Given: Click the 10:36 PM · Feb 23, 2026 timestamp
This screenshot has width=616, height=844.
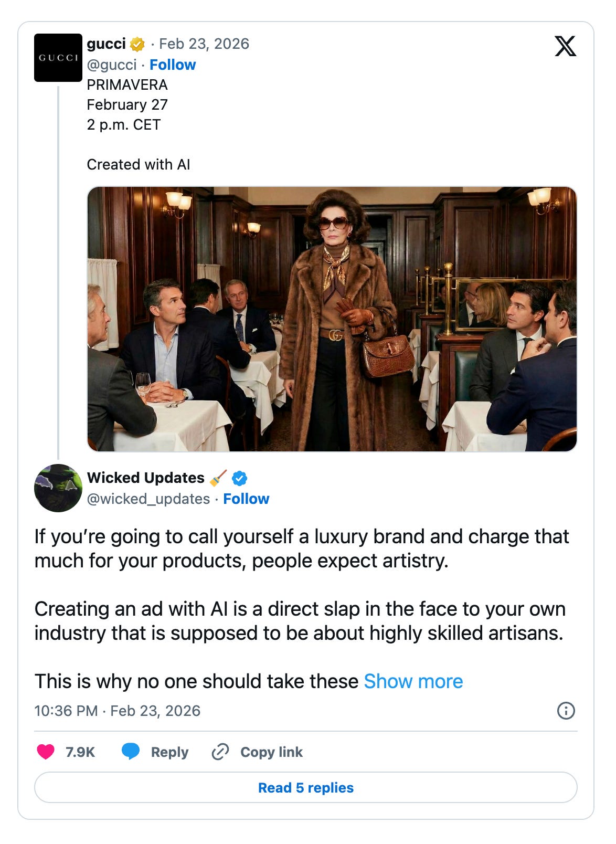Looking at the screenshot, I should pos(118,711).
